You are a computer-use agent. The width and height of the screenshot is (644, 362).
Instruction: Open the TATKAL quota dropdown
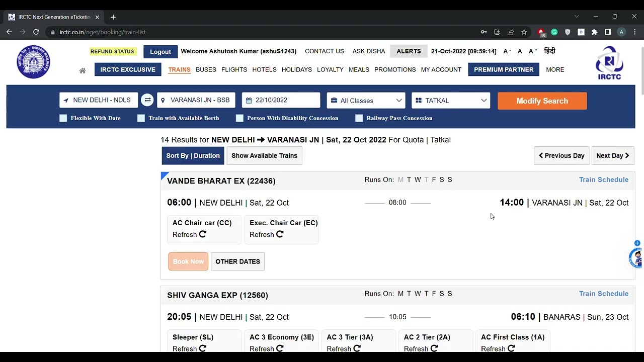(x=451, y=100)
